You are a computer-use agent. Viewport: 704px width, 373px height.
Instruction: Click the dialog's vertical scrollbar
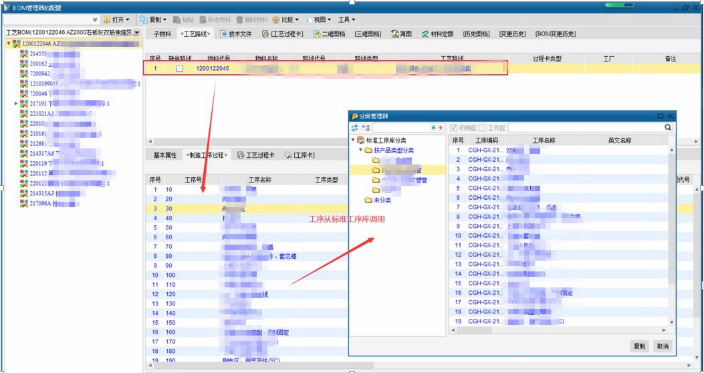click(x=672, y=236)
